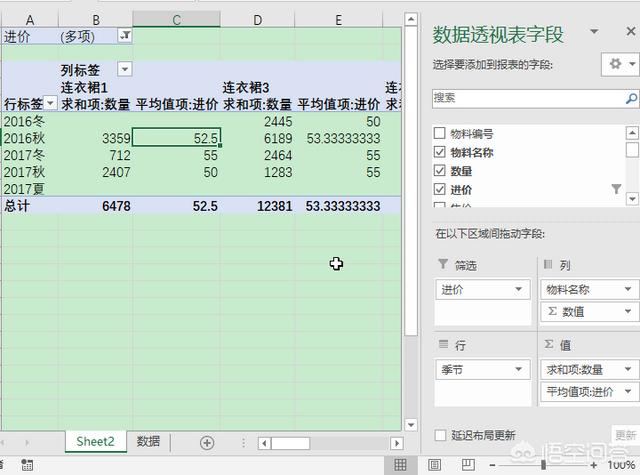Viewport: 640px width, 475px height.
Task: Uncheck the 物料名称 field checkbox
Action: pos(440,152)
